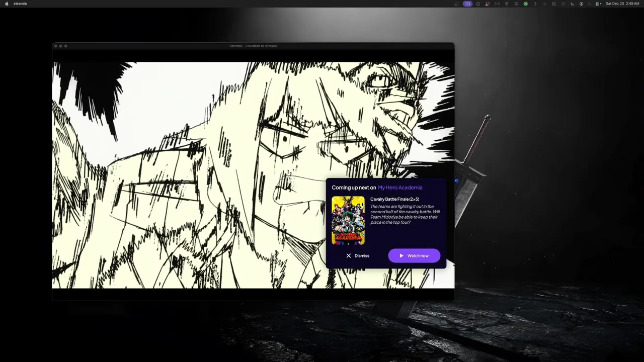Dismiss the coming up next popup

pyautogui.click(x=358, y=255)
